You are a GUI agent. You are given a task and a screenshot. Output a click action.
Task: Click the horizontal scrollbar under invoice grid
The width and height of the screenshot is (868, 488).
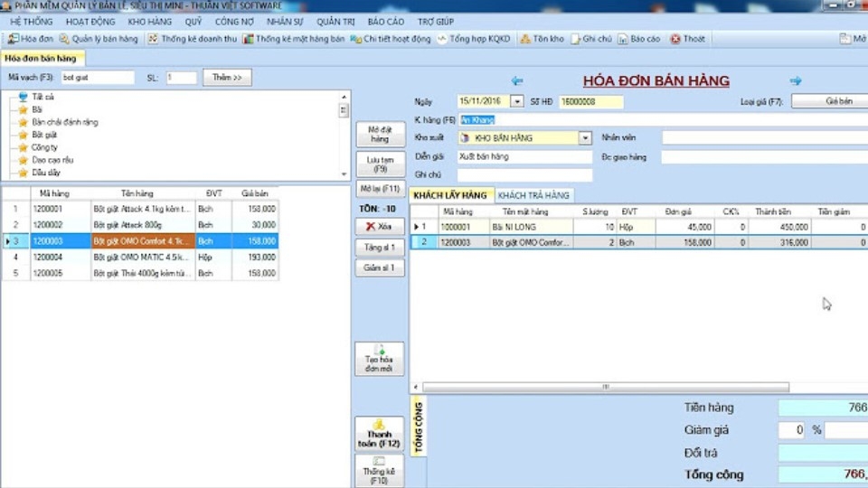(x=606, y=387)
